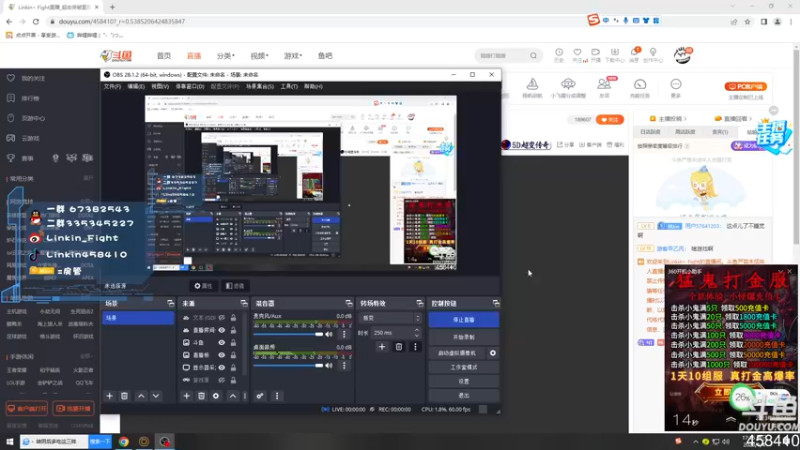Open Douyu user avatar in header
The image size is (800, 450).
pyautogui.click(x=682, y=55)
